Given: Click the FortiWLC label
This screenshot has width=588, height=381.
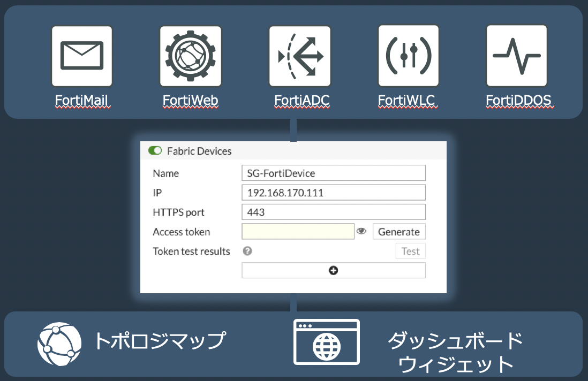Looking at the screenshot, I should pos(407,101).
